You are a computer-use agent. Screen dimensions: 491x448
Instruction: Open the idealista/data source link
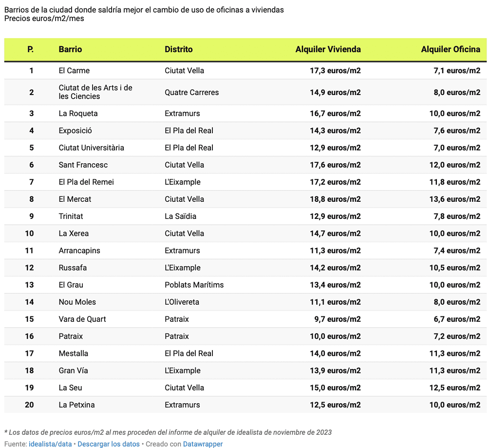point(50,444)
